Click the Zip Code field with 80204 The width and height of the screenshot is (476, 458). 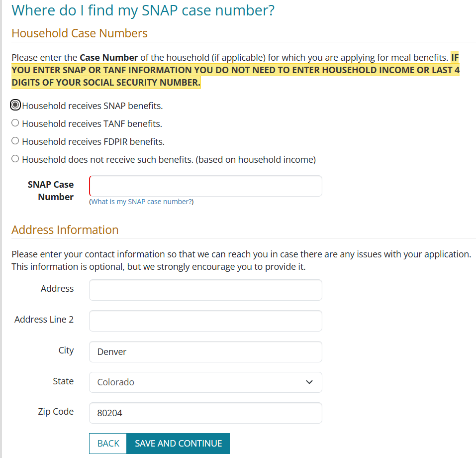tap(205, 413)
